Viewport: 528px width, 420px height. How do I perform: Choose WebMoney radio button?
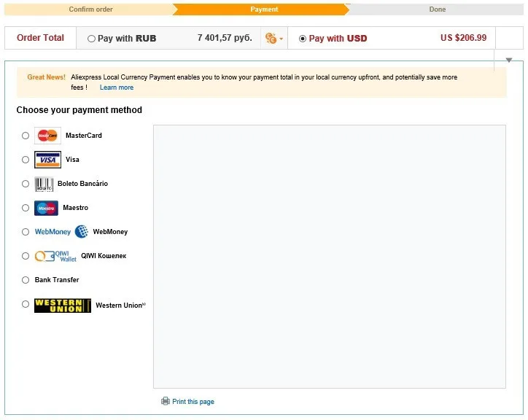pyautogui.click(x=26, y=232)
